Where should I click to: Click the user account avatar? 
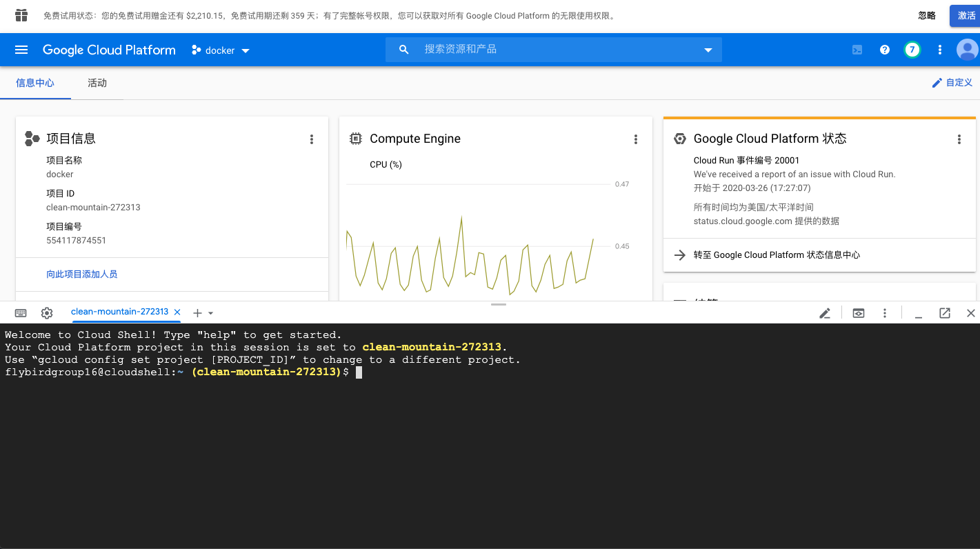968,50
